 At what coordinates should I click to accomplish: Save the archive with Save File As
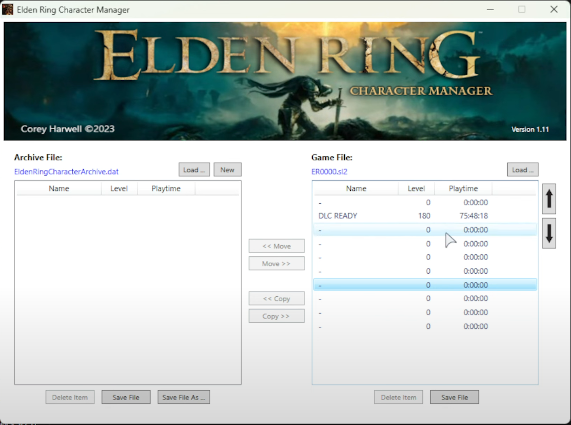[184, 397]
